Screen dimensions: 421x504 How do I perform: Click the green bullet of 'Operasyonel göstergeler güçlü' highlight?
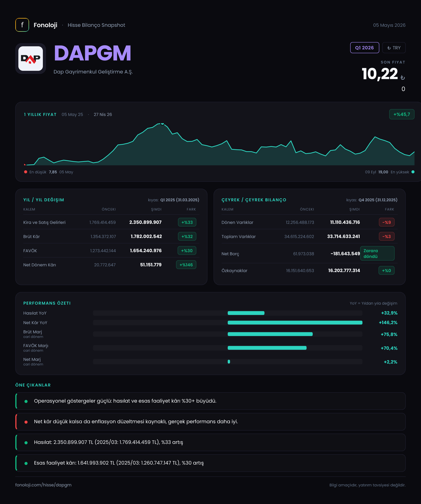coord(26,401)
